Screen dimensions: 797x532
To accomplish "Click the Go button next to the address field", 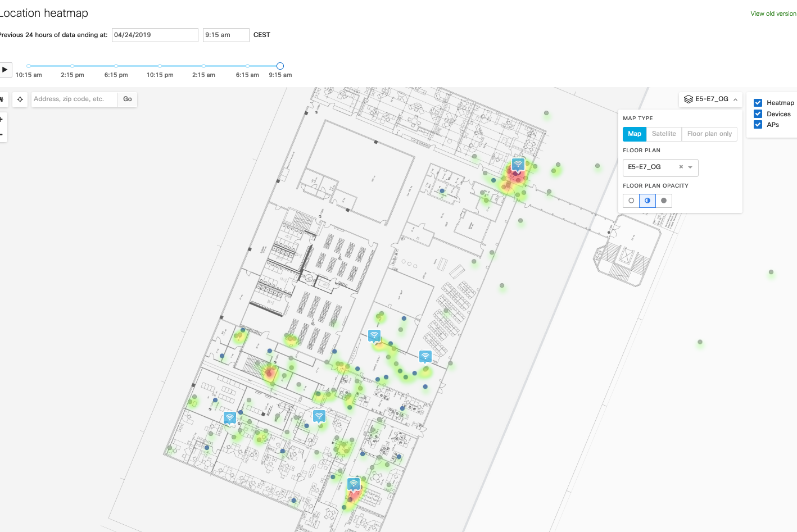I will tap(127, 99).
